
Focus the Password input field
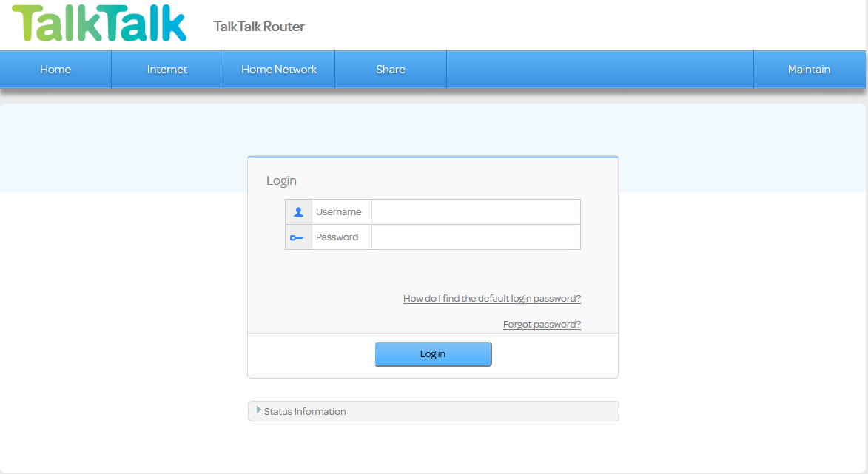[476, 237]
